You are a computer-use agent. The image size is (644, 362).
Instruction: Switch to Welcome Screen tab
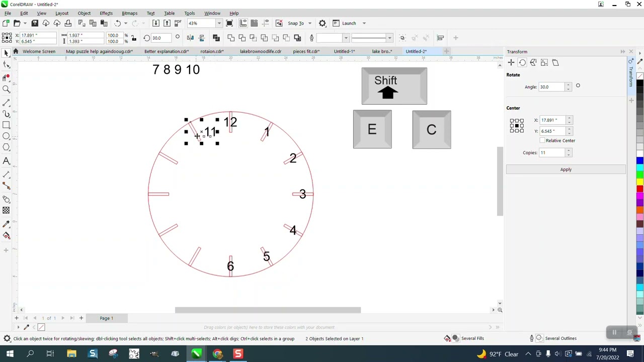click(x=39, y=51)
